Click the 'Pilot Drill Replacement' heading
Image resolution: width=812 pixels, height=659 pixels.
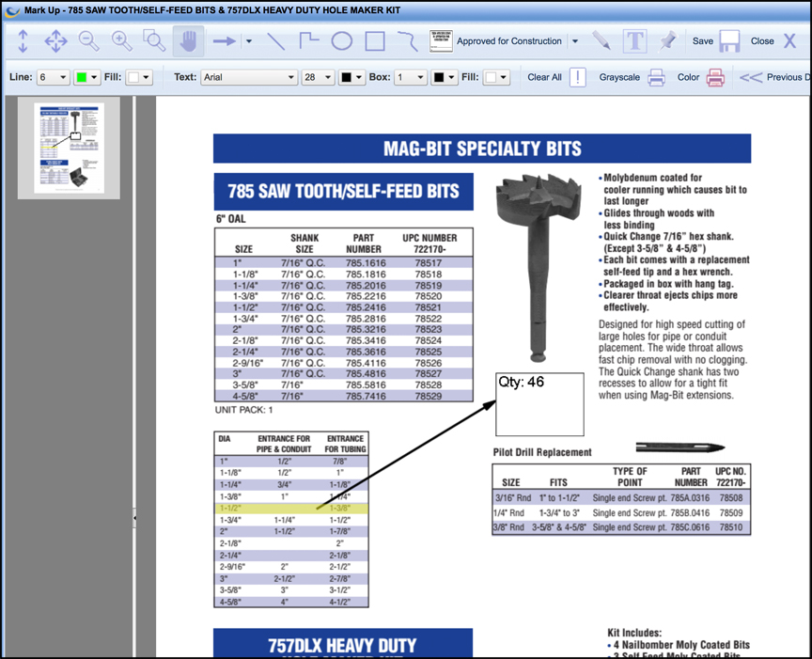click(542, 452)
